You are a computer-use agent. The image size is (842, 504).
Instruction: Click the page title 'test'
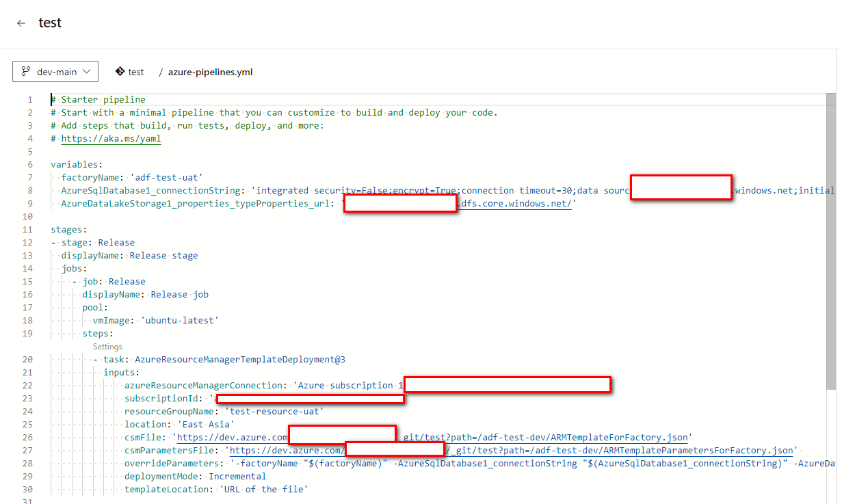(50, 23)
